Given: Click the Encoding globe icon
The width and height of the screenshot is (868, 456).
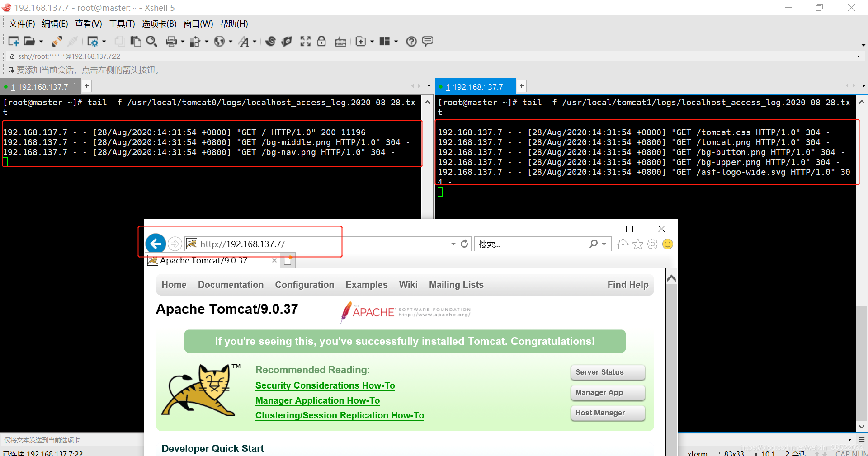Looking at the screenshot, I should point(219,41).
